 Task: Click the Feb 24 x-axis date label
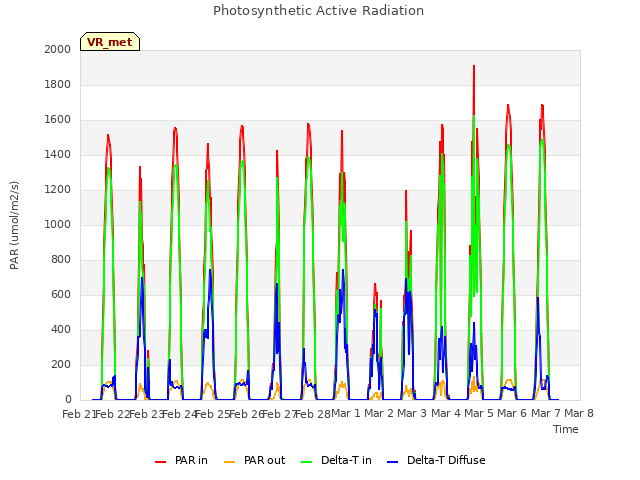(x=179, y=414)
